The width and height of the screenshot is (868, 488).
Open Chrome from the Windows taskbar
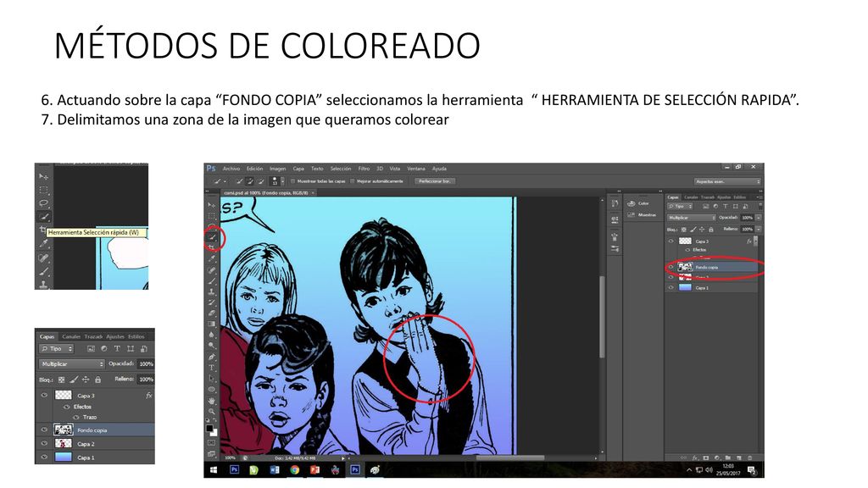coord(295,469)
